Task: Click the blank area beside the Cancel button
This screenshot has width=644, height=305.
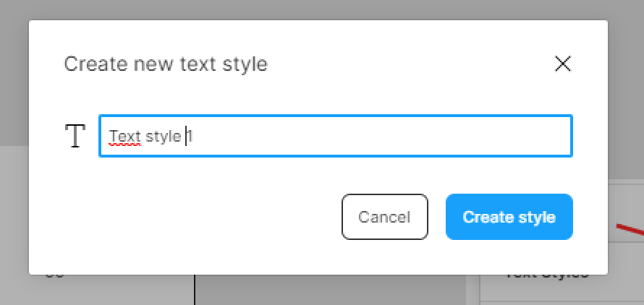Action: click(x=185, y=217)
